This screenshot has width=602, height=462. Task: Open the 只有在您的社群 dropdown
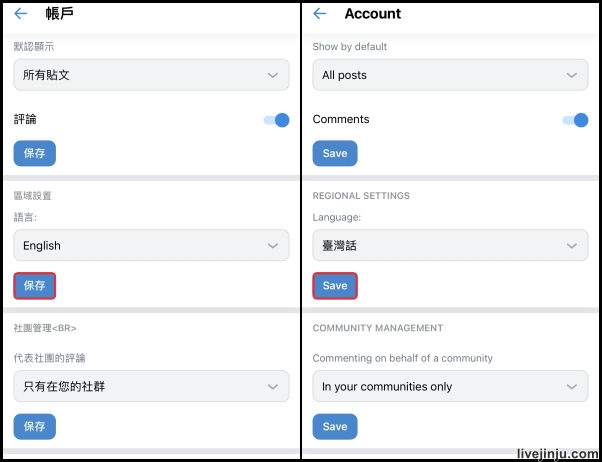[151, 387]
